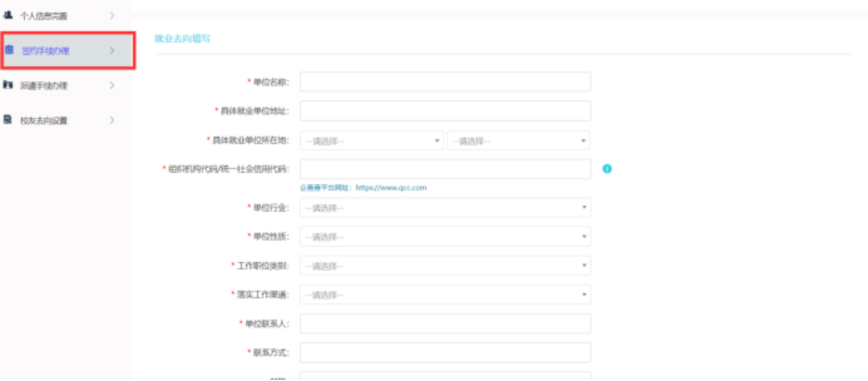Open the 落实工作渠道 dropdown
The image size is (868, 381).
445,295
